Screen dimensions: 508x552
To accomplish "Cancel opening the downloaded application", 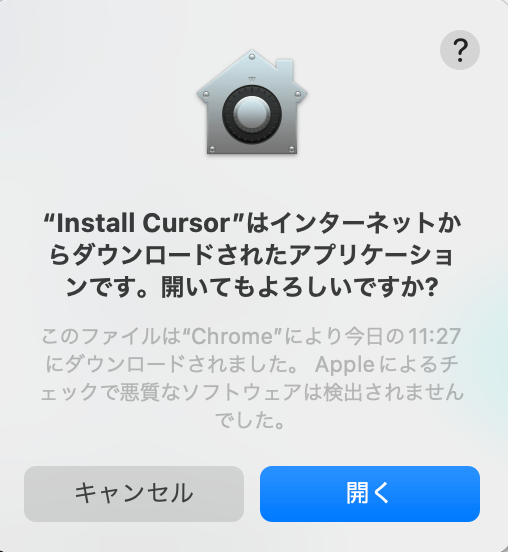I will 134,494.
